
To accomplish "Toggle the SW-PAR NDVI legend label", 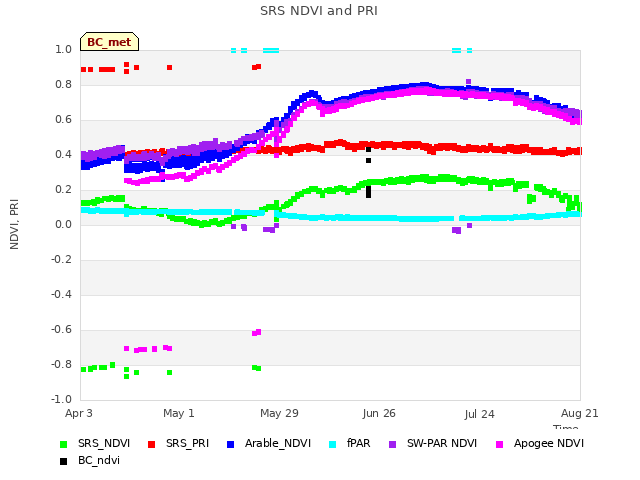I will [x=442, y=444].
